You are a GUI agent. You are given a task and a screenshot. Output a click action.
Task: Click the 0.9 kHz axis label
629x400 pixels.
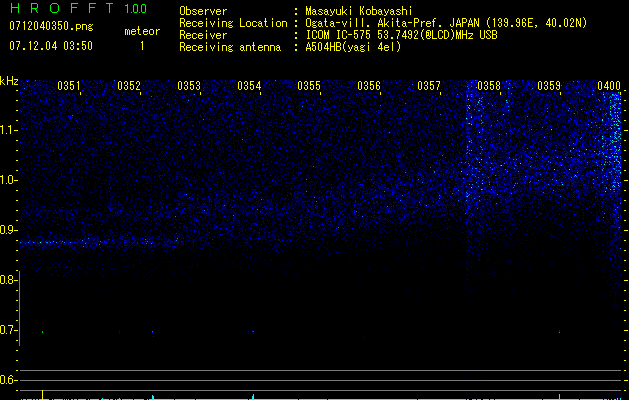(x=8, y=230)
